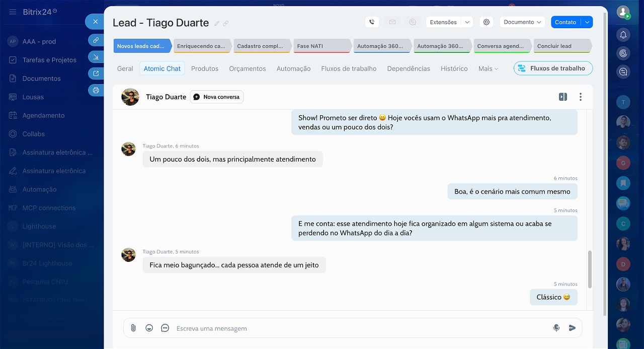Select the Geral tab
Viewport: 644px width, 349px height.
coord(125,68)
